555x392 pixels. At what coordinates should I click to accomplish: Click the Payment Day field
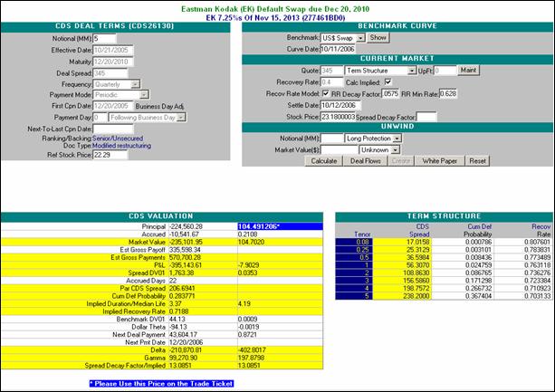[100, 118]
